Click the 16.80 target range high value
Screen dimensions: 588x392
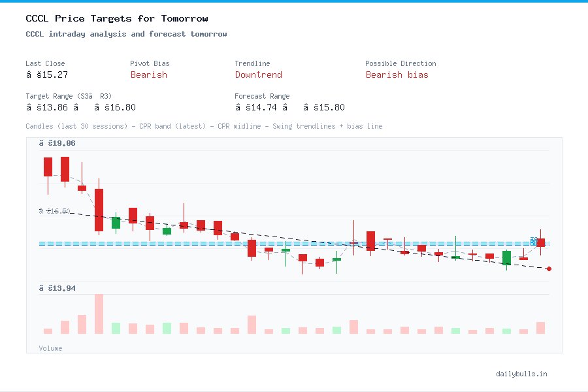(x=115, y=107)
